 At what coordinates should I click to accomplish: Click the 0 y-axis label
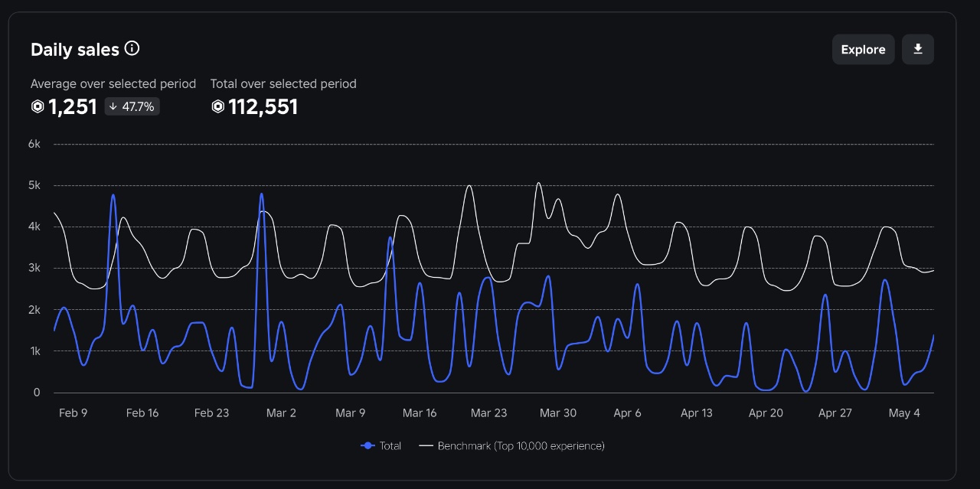[37, 393]
